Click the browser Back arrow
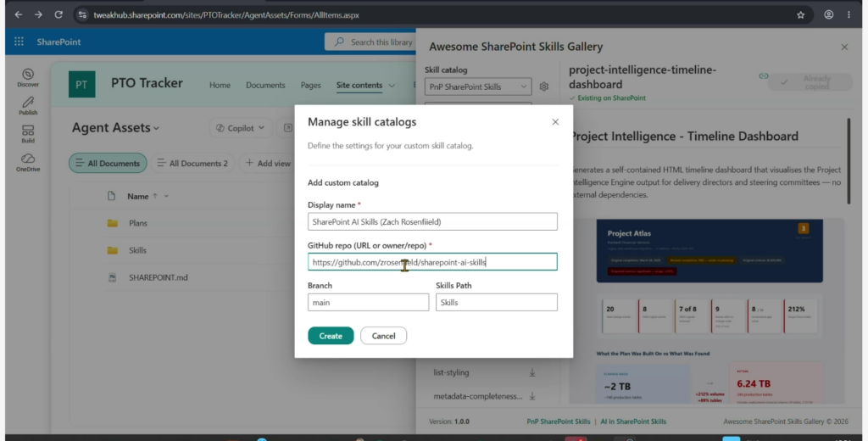Screen dimensions: 868x441 pos(19,15)
